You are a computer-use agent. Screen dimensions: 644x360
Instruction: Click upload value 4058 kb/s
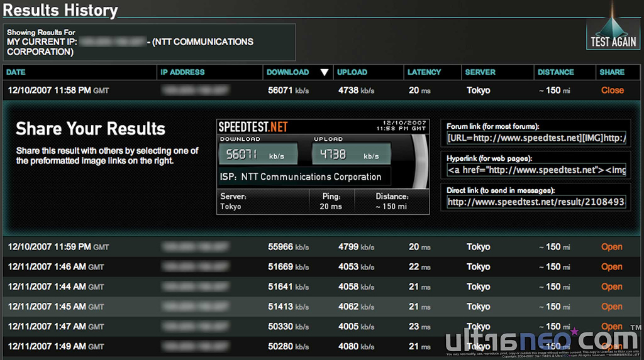[356, 286]
